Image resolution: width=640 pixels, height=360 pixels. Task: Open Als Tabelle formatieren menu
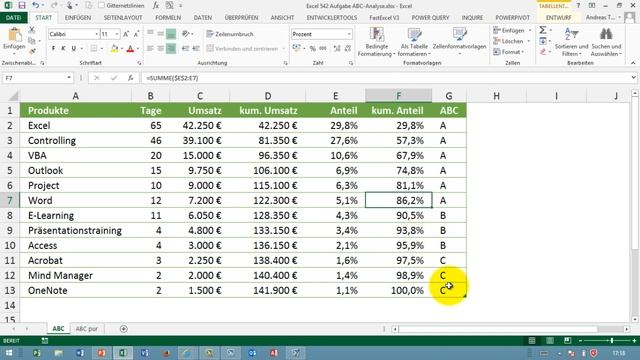pyautogui.click(x=414, y=42)
